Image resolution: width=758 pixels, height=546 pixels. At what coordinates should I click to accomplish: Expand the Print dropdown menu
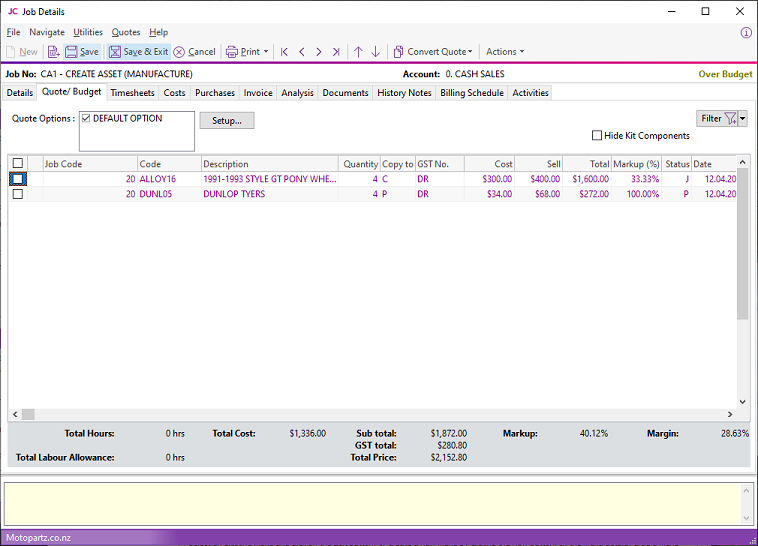[x=266, y=52]
